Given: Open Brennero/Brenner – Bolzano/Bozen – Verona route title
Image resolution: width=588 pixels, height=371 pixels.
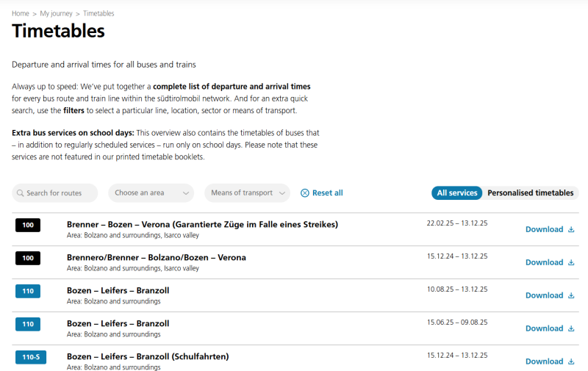Looking at the screenshot, I should (x=156, y=257).
